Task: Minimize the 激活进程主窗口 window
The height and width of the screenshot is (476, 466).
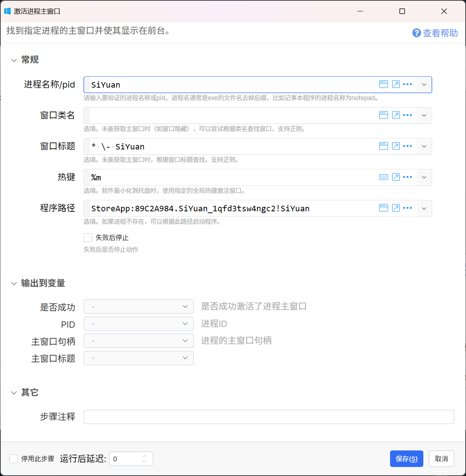Action: [x=360, y=11]
